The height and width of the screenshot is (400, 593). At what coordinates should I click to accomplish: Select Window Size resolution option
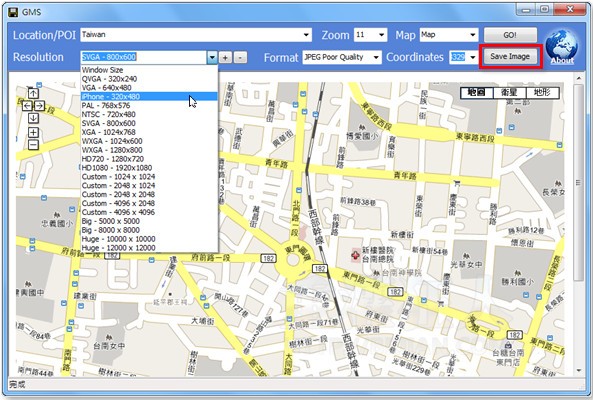[149, 70]
